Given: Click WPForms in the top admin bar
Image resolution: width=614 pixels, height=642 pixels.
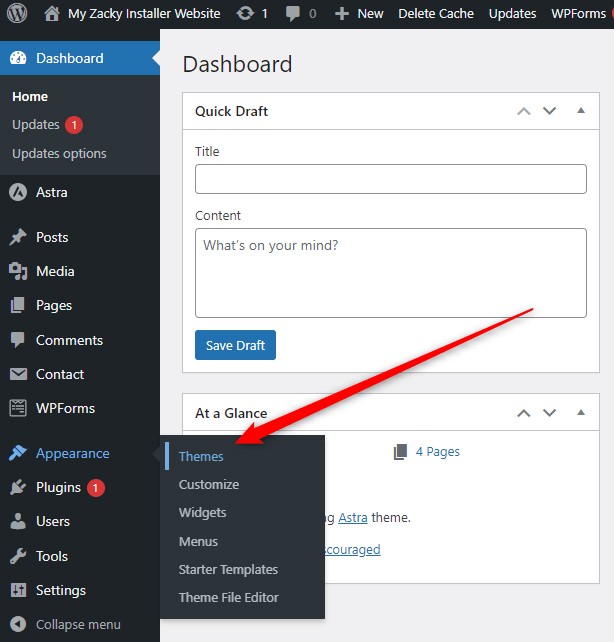Looking at the screenshot, I should pos(578,14).
